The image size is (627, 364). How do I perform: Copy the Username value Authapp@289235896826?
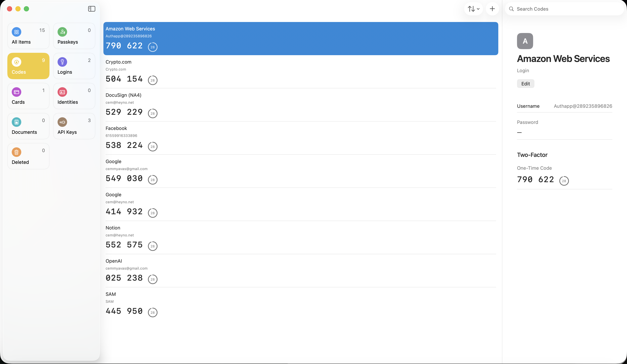tap(583, 106)
